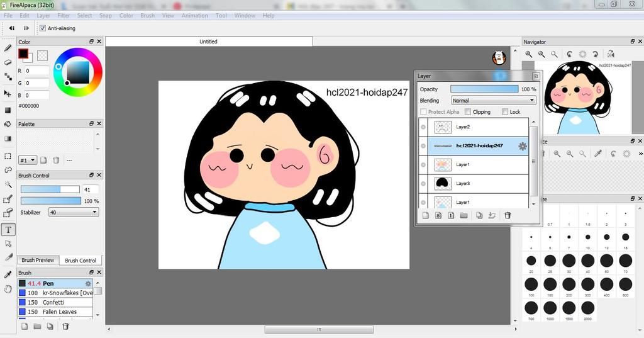Switch to the Brush Control tab
The height and width of the screenshot is (338, 644).
(x=80, y=261)
